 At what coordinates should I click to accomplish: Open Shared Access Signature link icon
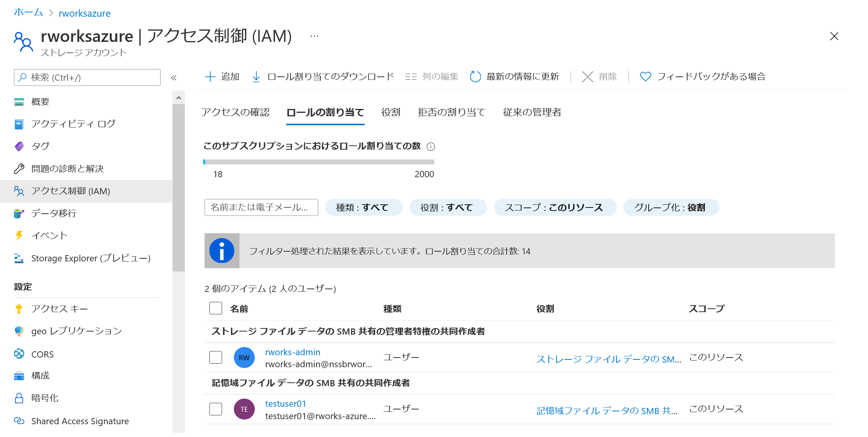tap(19, 421)
